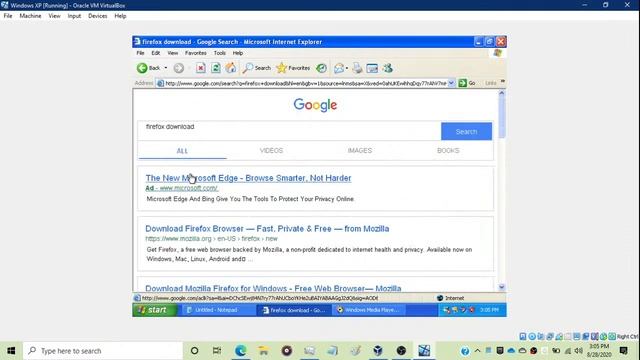Screen dimensions: 640x360
Task: Click firefox download IE taskbar button
Action: (294, 310)
